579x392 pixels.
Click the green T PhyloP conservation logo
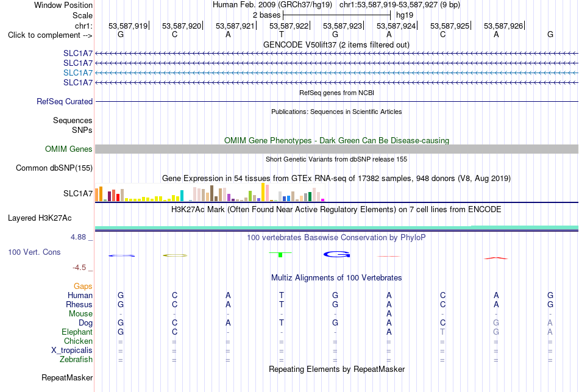280,254
